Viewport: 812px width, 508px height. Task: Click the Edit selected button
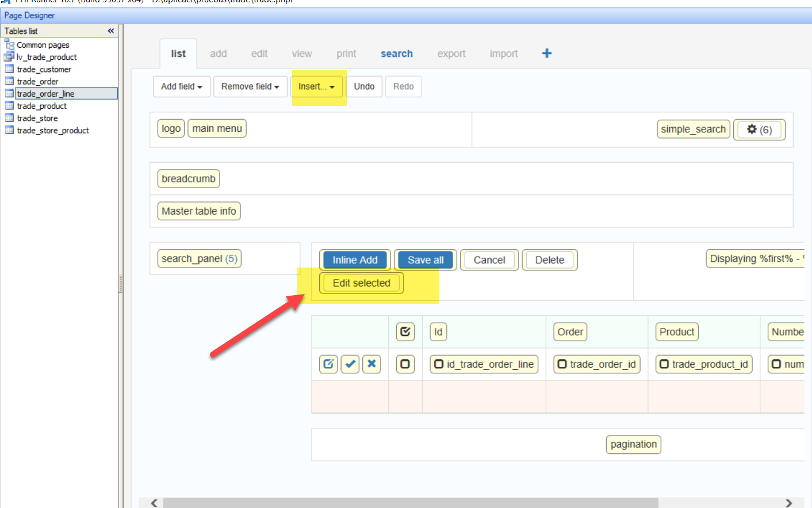pyautogui.click(x=361, y=283)
